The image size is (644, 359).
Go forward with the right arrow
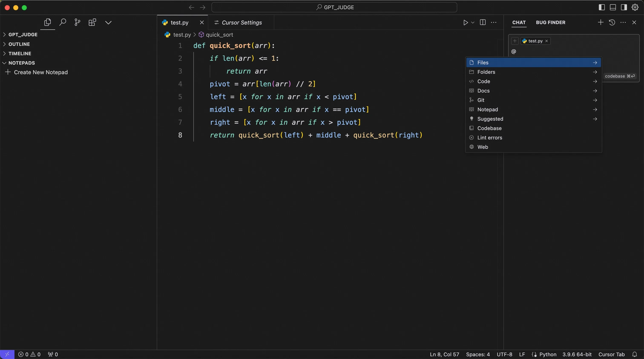(x=203, y=7)
